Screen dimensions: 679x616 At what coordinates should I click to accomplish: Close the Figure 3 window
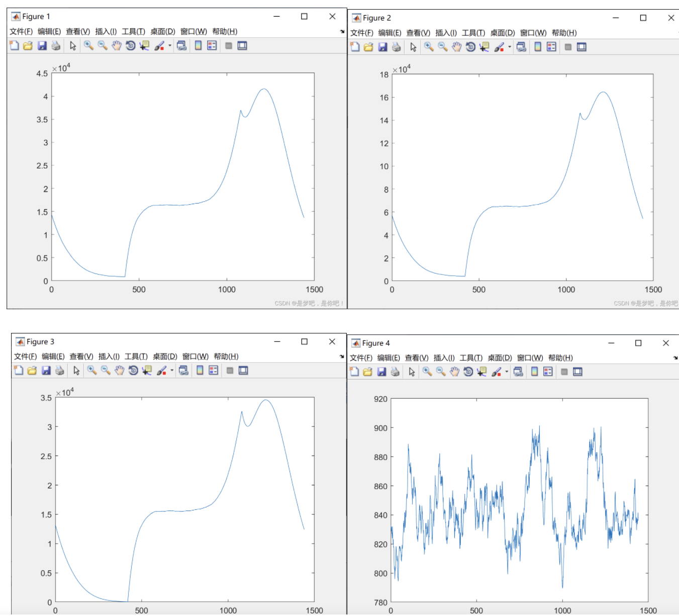point(332,341)
